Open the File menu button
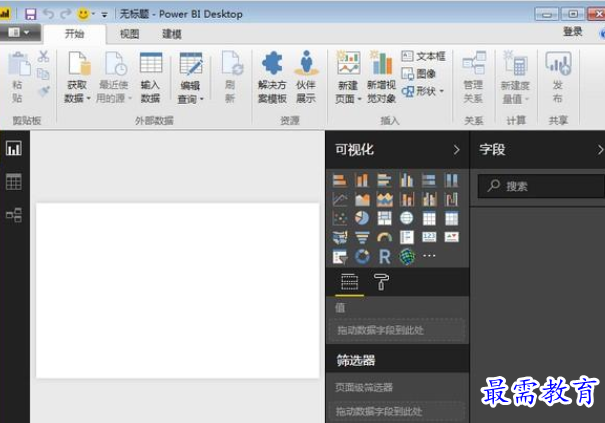 pyautogui.click(x=19, y=32)
